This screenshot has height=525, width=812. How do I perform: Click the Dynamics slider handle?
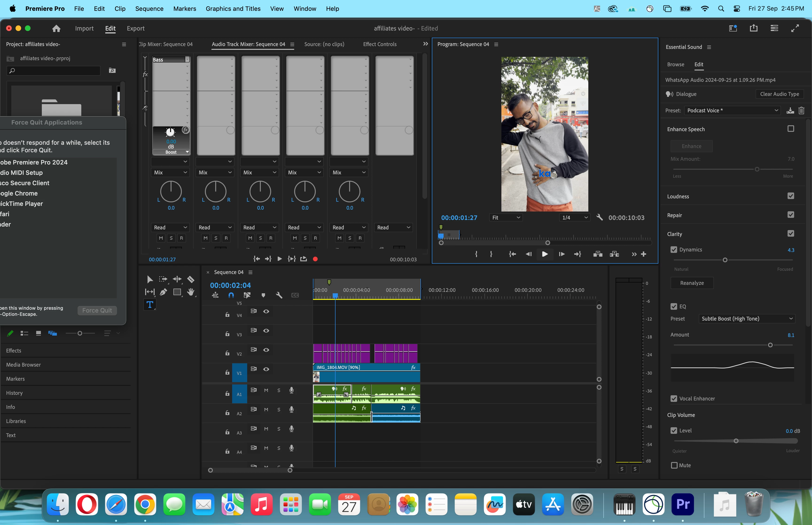(725, 260)
